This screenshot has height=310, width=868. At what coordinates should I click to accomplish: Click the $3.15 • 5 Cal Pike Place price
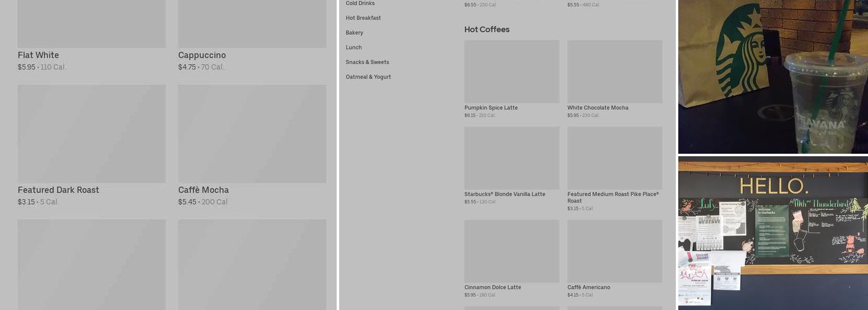point(580,208)
